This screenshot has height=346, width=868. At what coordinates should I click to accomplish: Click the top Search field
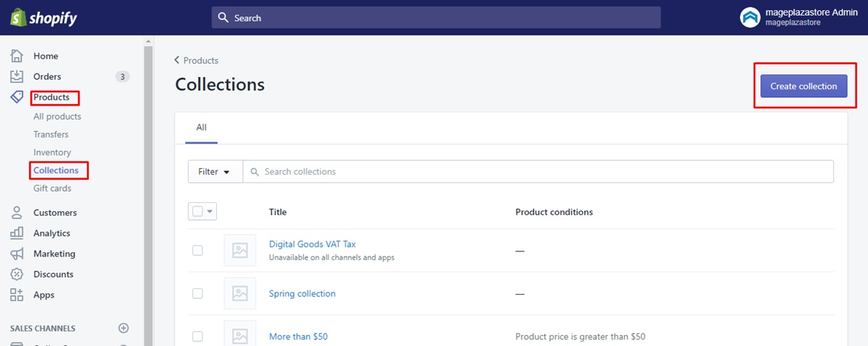click(436, 17)
